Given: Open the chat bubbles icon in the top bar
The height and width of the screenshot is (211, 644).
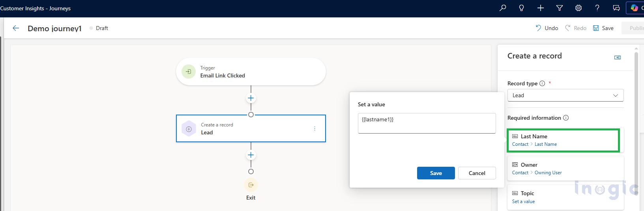Looking at the screenshot, I should (616, 8).
